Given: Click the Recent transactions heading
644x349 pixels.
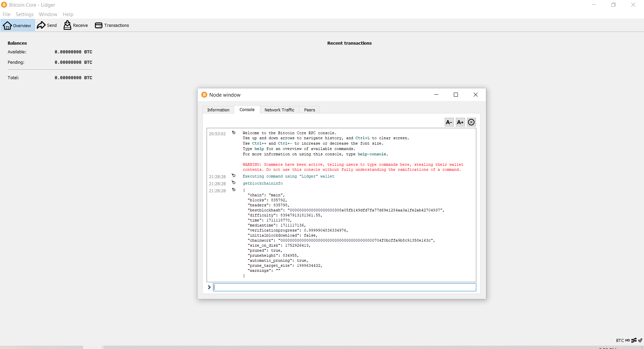Looking at the screenshot, I should 350,43.
